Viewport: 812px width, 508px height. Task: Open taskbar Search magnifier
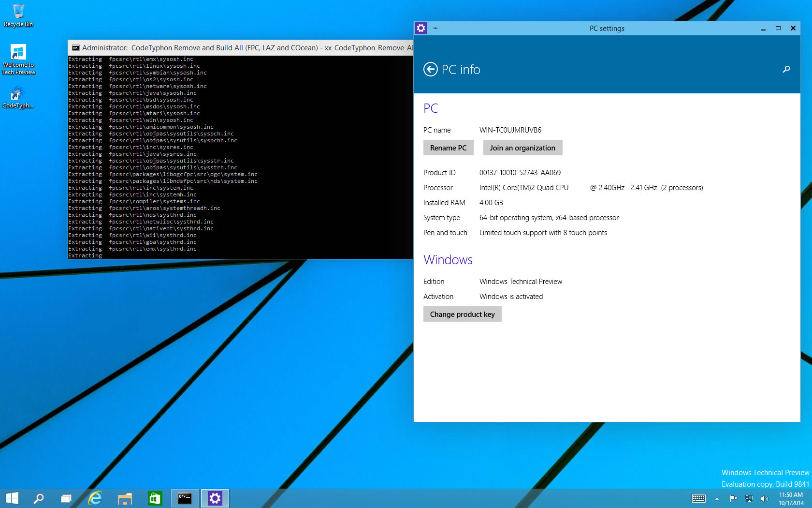coord(39,498)
